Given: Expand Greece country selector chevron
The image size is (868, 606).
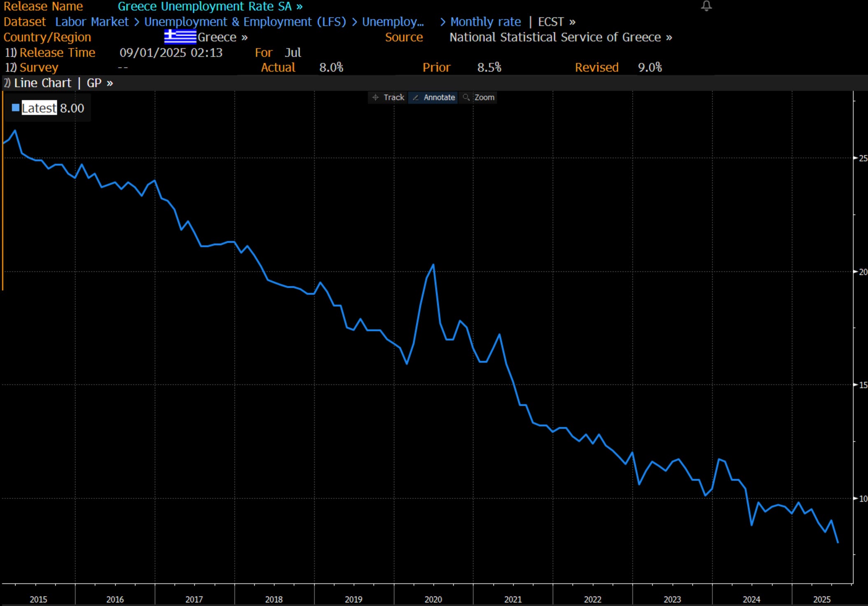Looking at the screenshot, I should [x=245, y=37].
